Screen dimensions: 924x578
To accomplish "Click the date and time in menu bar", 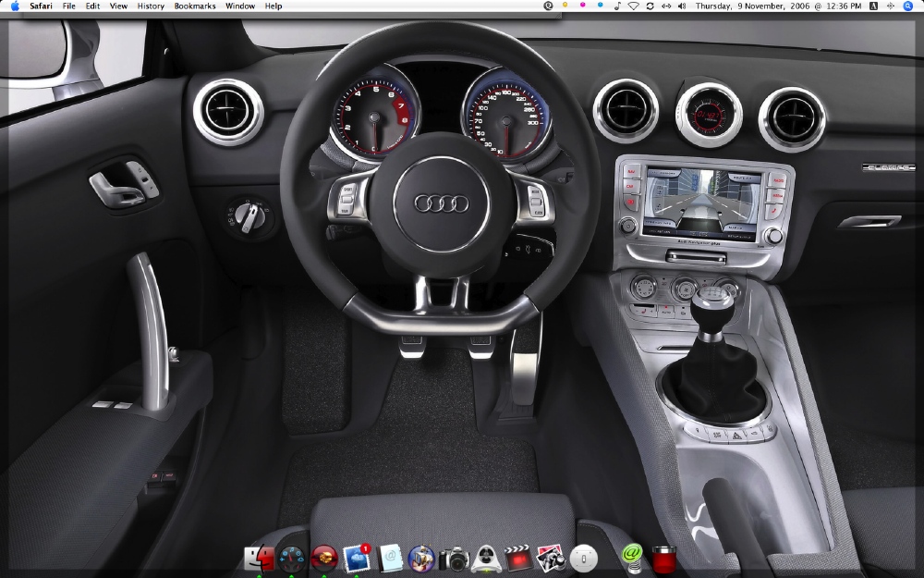I will [778, 6].
